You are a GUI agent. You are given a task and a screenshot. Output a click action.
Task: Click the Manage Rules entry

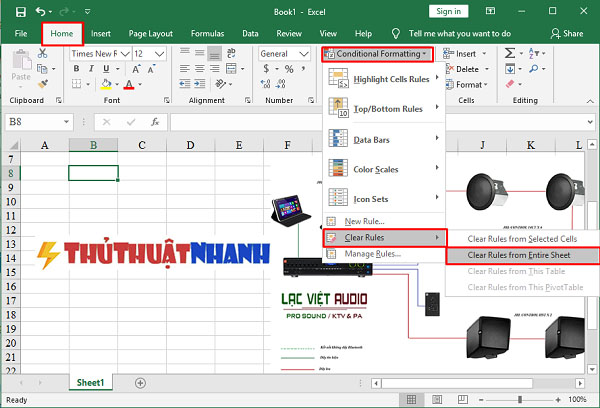click(x=384, y=254)
